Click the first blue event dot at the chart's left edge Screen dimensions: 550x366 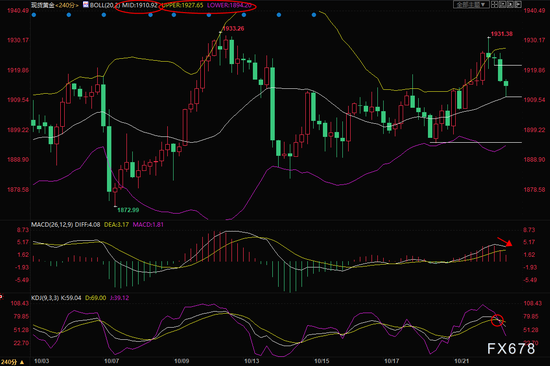[34, 15]
